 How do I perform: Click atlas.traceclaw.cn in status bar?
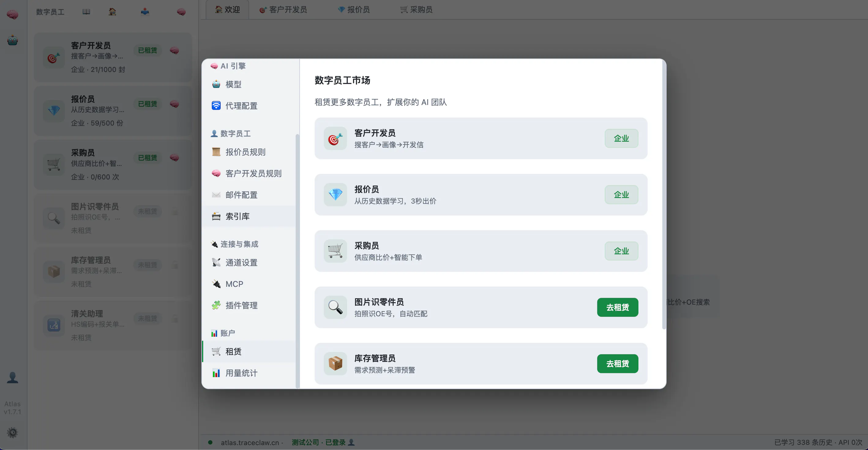tap(250, 443)
